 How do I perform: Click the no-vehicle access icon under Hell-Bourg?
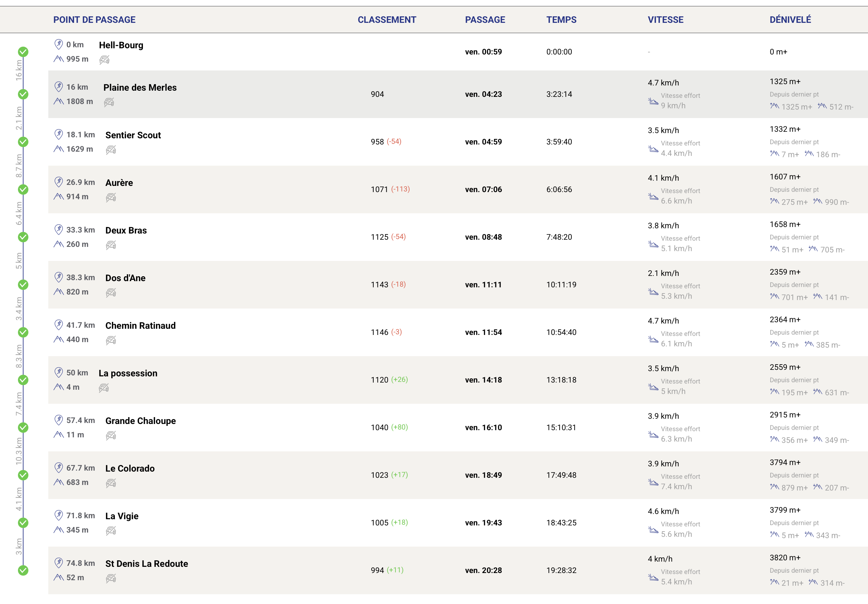[104, 60]
